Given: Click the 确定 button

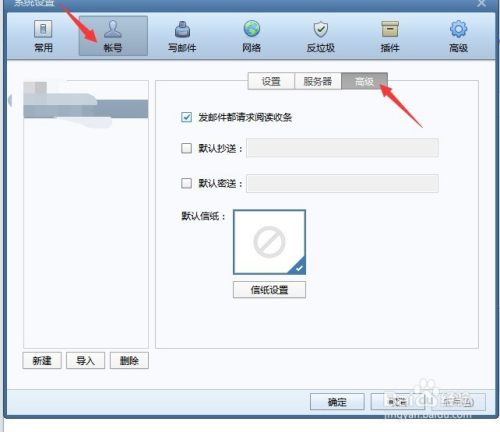Looking at the screenshot, I should [x=337, y=402].
